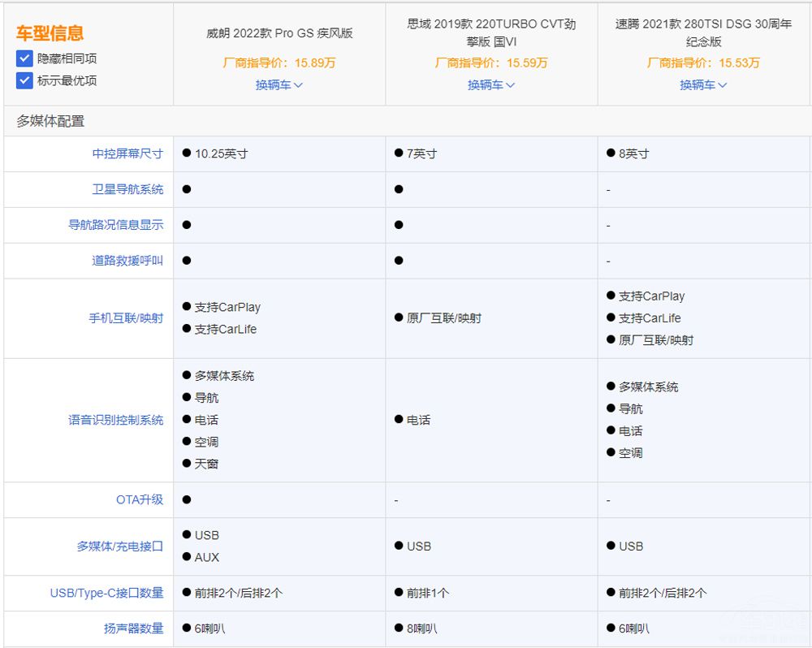This screenshot has width=812, height=648.
Task: Open 换辆车 dropdown under 威朗 2022款
Action: pyautogui.click(x=279, y=84)
